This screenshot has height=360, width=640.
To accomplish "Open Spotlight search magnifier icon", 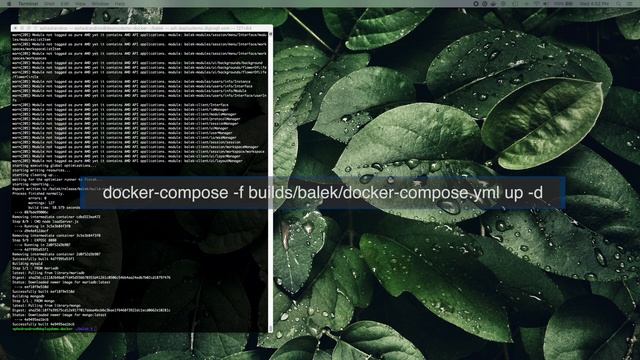I will 619,3.
